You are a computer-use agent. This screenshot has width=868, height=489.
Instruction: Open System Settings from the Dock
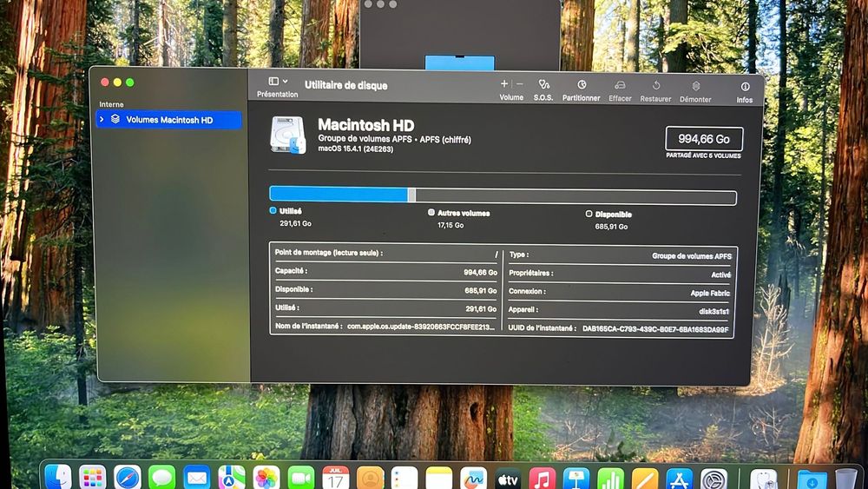(714, 479)
